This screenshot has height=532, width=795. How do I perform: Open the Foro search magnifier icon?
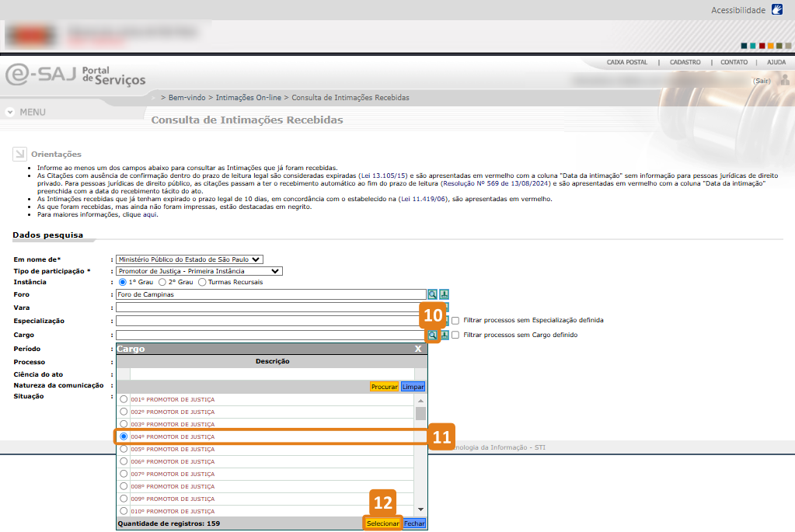(x=433, y=294)
